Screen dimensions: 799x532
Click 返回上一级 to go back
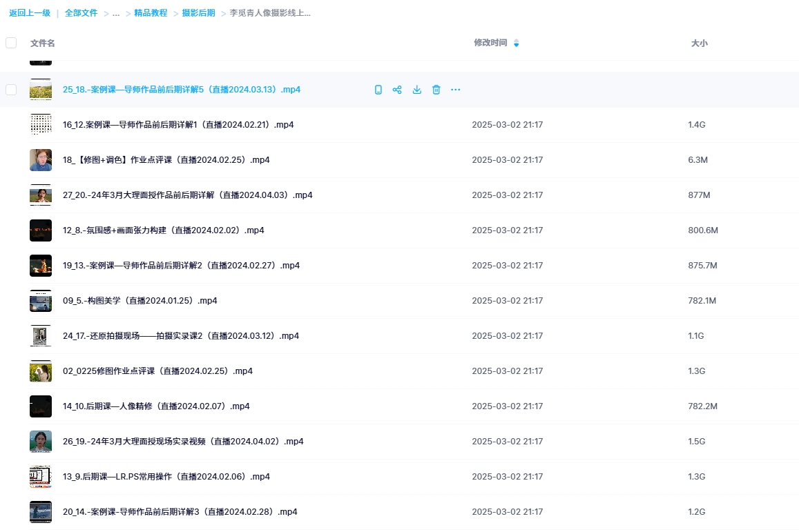[x=30, y=12]
